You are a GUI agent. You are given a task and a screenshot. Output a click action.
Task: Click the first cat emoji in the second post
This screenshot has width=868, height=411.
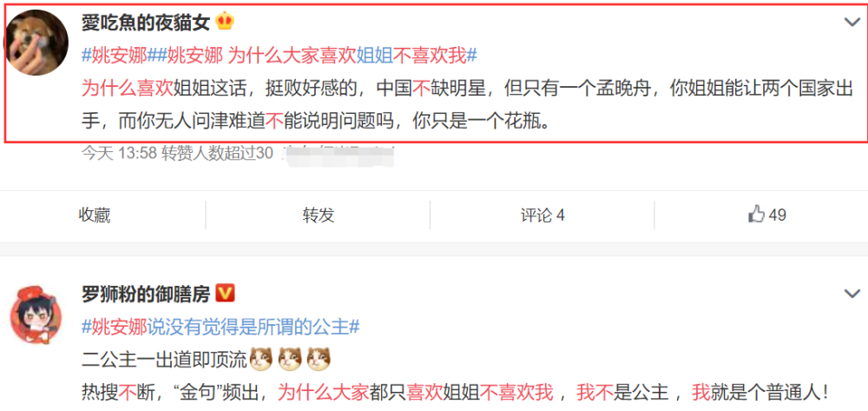(x=260, y=360)
